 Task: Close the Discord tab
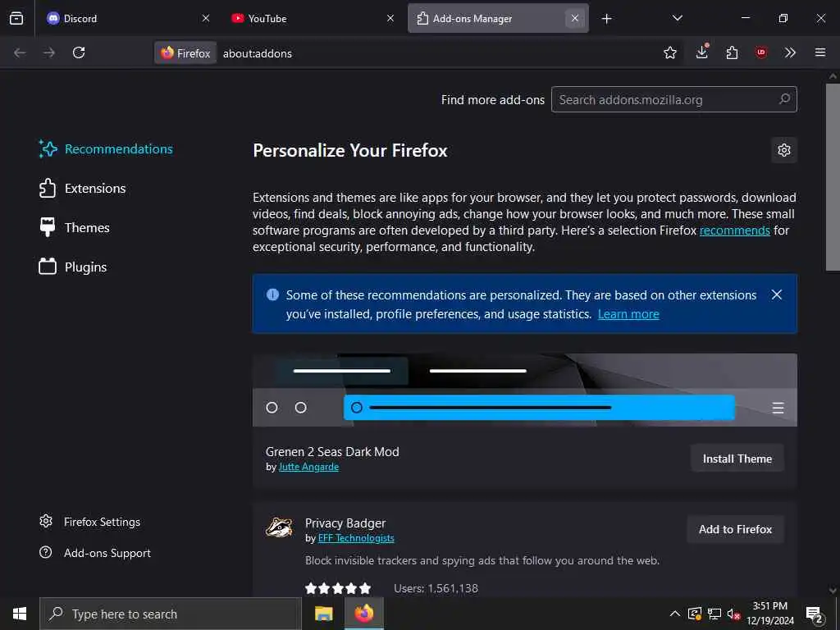tap(206, 18)
